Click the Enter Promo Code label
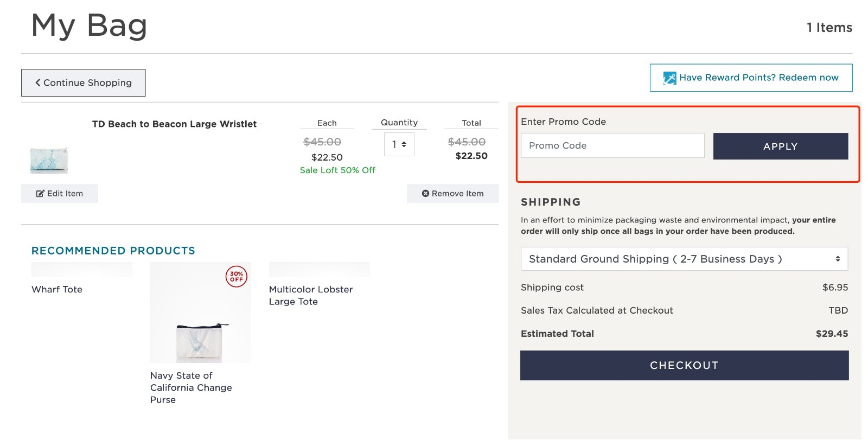Viewport: 868px width, 446px height. point(563,122)
